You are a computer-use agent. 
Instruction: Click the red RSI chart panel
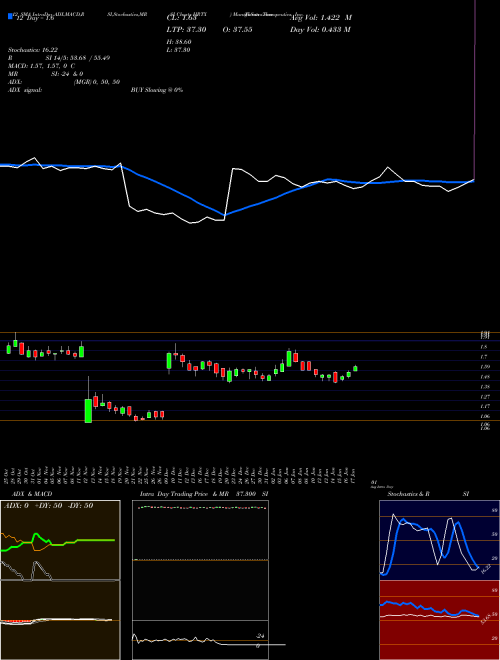[x=439, y=620]
